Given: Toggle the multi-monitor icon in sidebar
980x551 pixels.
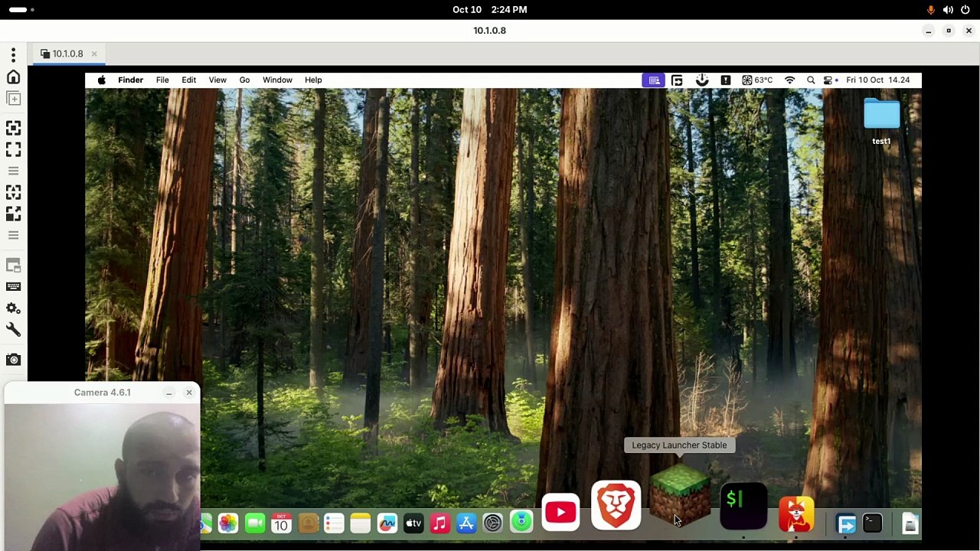Looking at the screenshot, I should point(13,266).
